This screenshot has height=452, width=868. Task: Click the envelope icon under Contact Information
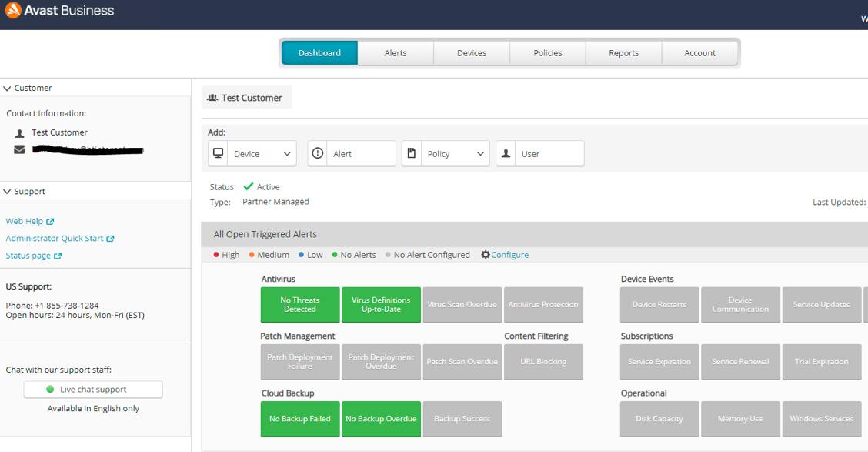[19, 149]
